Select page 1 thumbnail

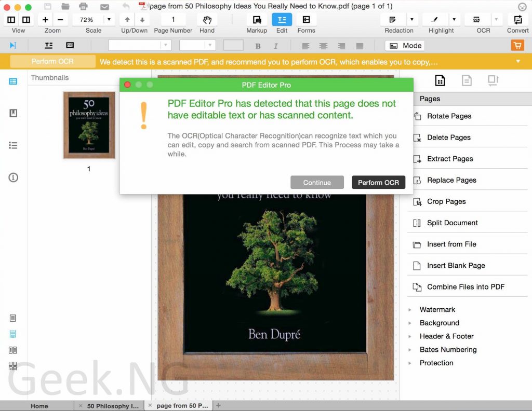89,125
